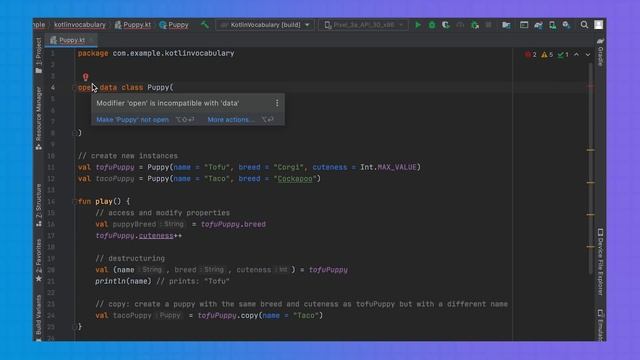640x360 pixels.
Task: Run the app with green play button
Action: 418,25
